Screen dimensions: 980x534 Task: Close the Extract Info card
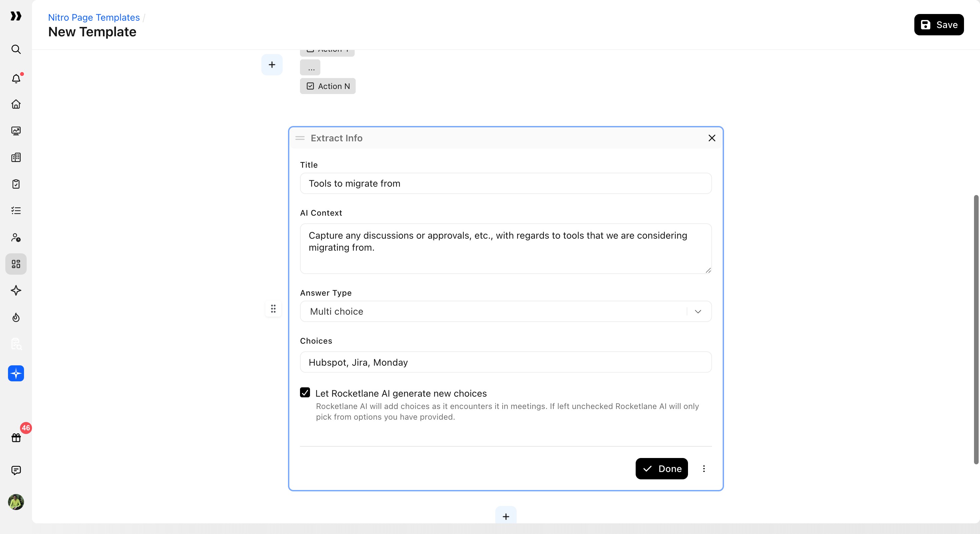pyautogui.click(x=712, y=138)
